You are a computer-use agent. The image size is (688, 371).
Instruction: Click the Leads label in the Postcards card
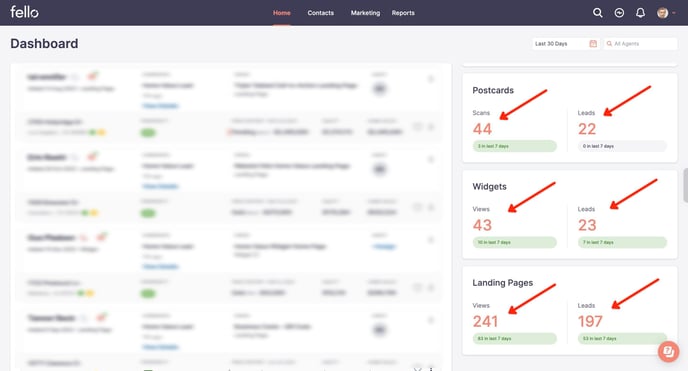coord(586,113)
